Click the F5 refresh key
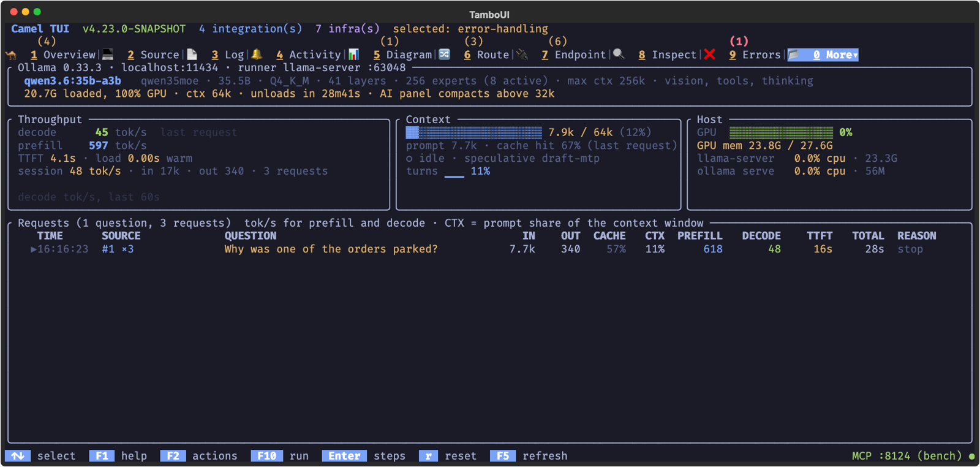The height and width of the screenshot is (467, 980). tap(503, 456)
